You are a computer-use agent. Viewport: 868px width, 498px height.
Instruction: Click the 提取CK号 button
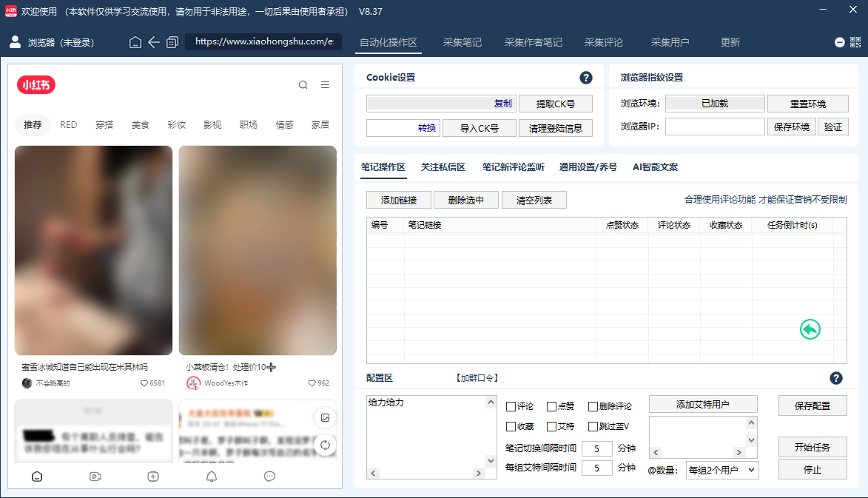click(x=555, y=104)
